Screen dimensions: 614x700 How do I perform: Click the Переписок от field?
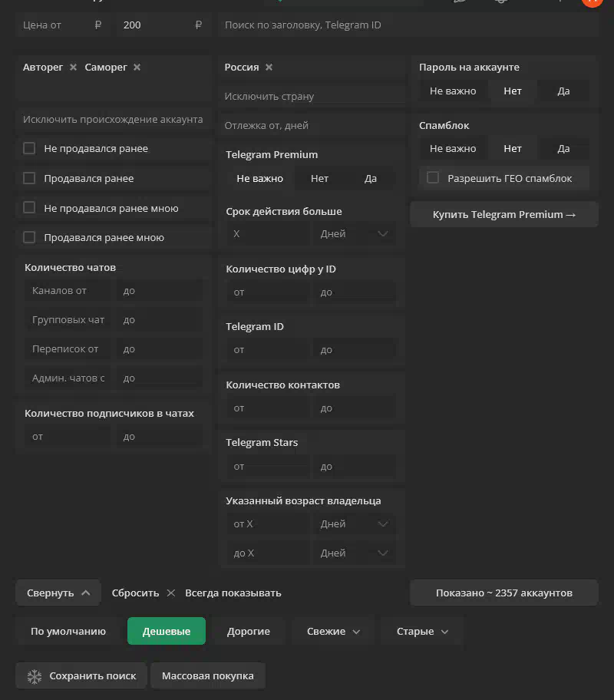coord(68,349)
